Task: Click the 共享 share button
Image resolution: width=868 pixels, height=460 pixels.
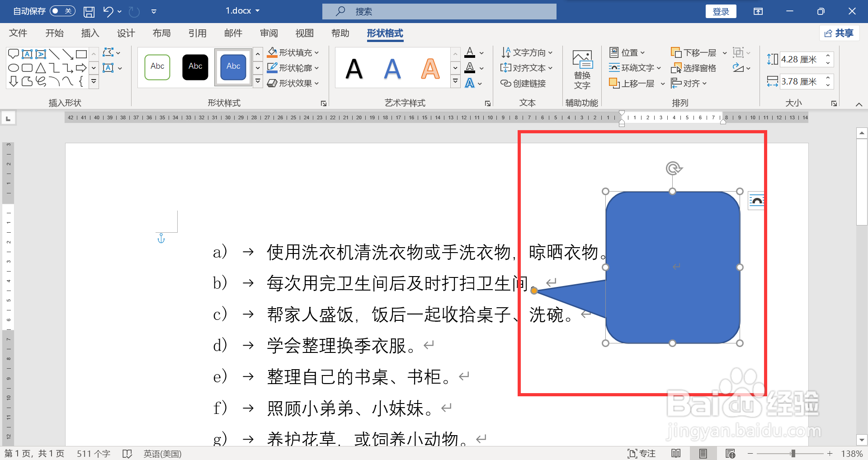Action: pos(839,33)
